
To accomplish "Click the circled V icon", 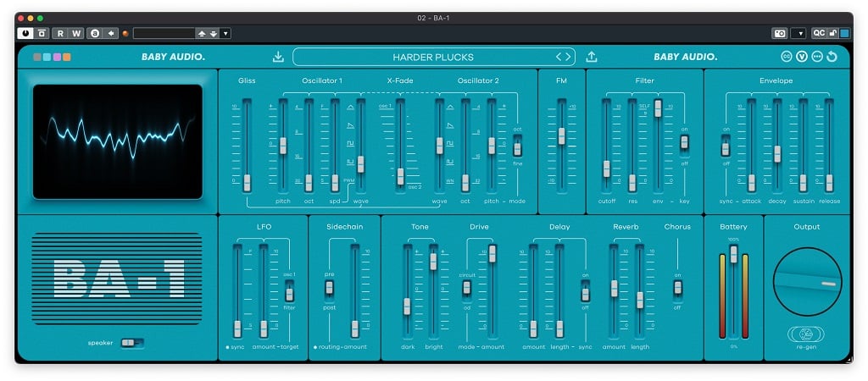I will pyautogui.click(x=802, y=57).
